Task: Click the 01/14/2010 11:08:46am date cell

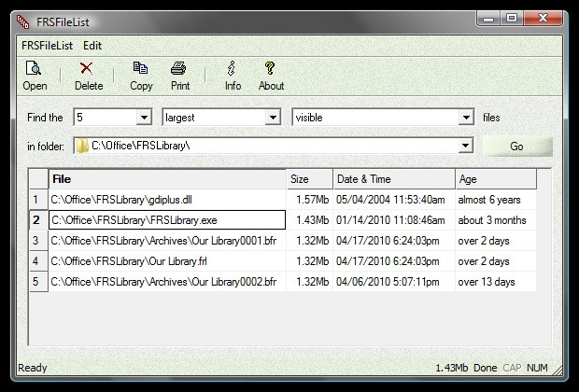Action: [394, 220]
